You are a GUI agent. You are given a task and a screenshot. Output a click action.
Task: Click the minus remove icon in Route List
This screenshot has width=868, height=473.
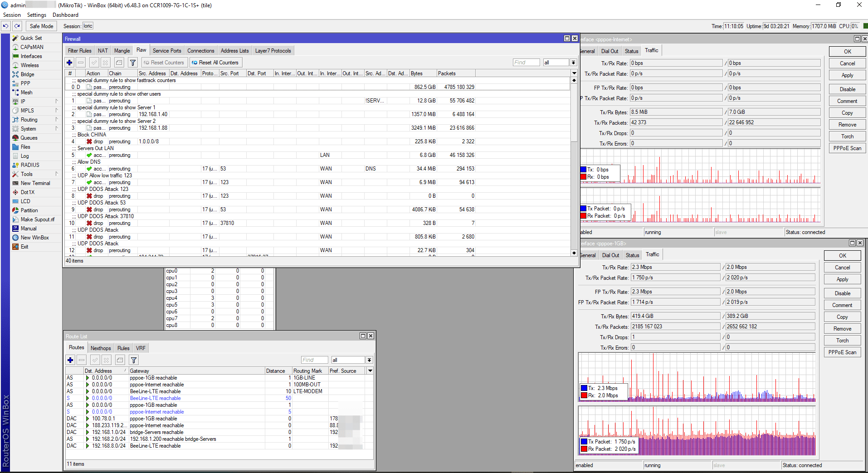pos(82,360)
